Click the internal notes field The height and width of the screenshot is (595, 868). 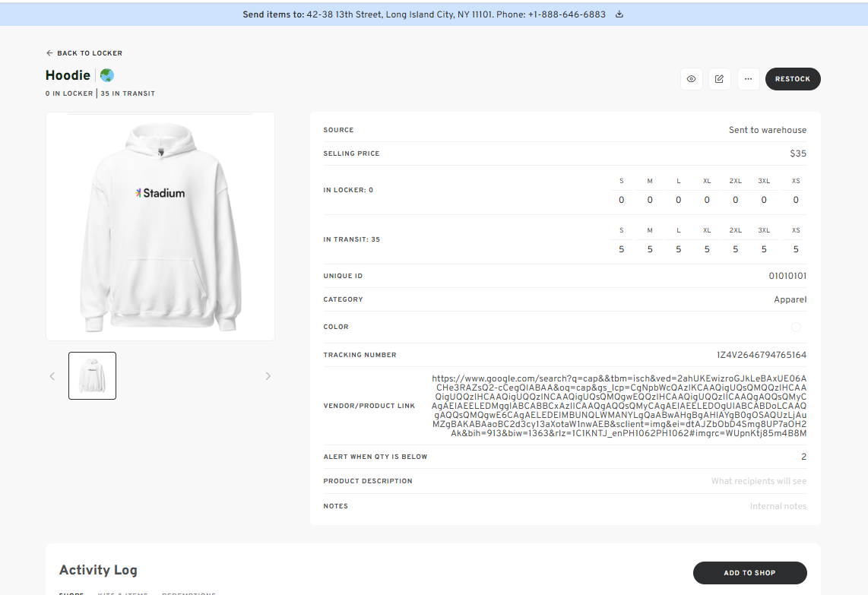click(778, 506)
